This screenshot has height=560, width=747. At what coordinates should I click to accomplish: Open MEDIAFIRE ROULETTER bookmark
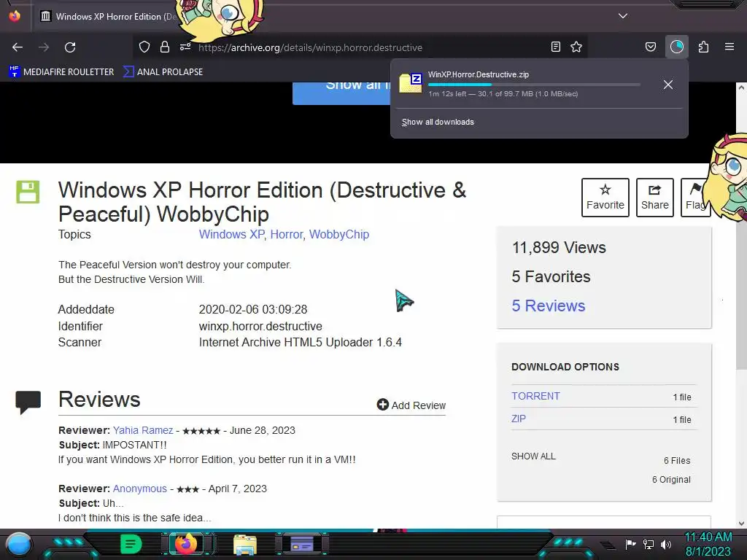(61, 72)
